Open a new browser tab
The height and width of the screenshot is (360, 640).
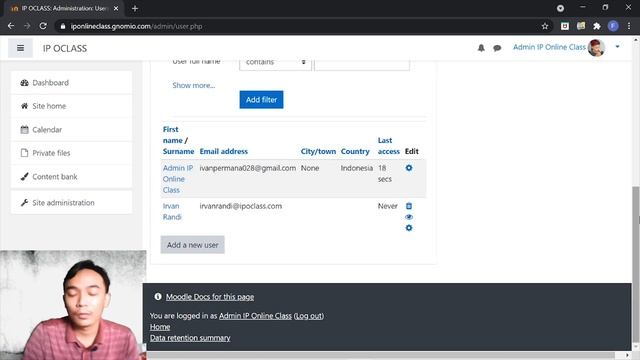(135, 8)
